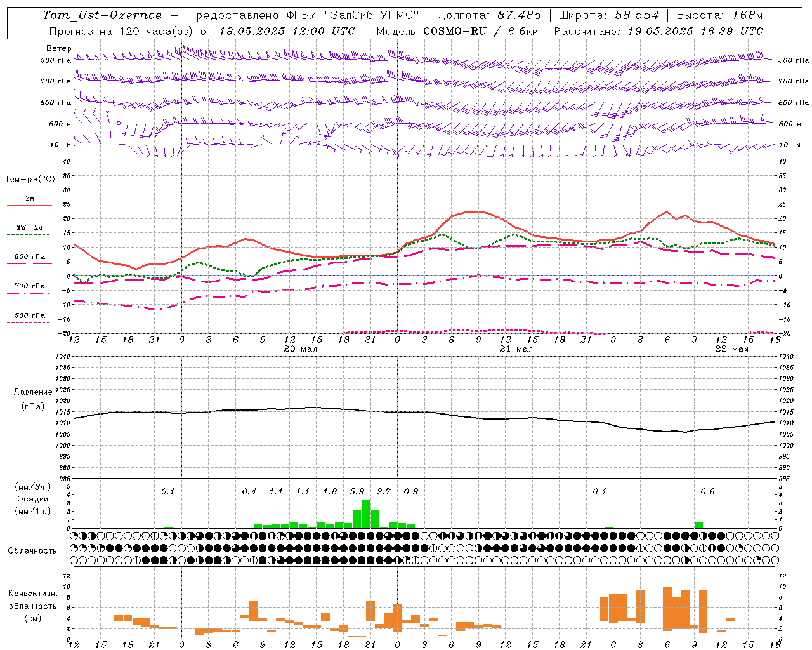Click the 0.6 precipitation total
Screen dimensions: 812x650
(x=707, y=492)
